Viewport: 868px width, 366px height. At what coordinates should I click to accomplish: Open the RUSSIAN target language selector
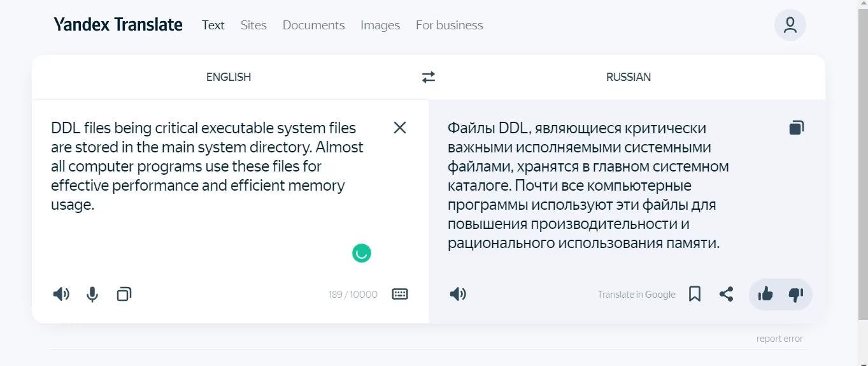pyautogui.click(x=628, y=77)
